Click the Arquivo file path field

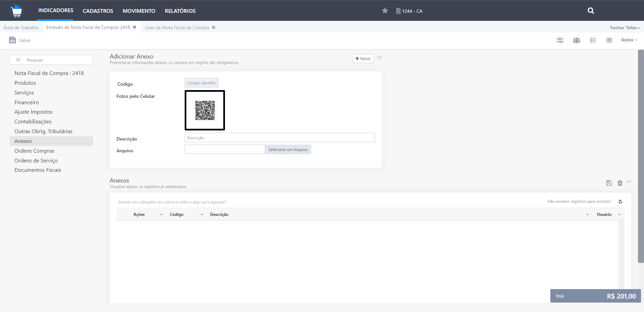pos(225,149)
